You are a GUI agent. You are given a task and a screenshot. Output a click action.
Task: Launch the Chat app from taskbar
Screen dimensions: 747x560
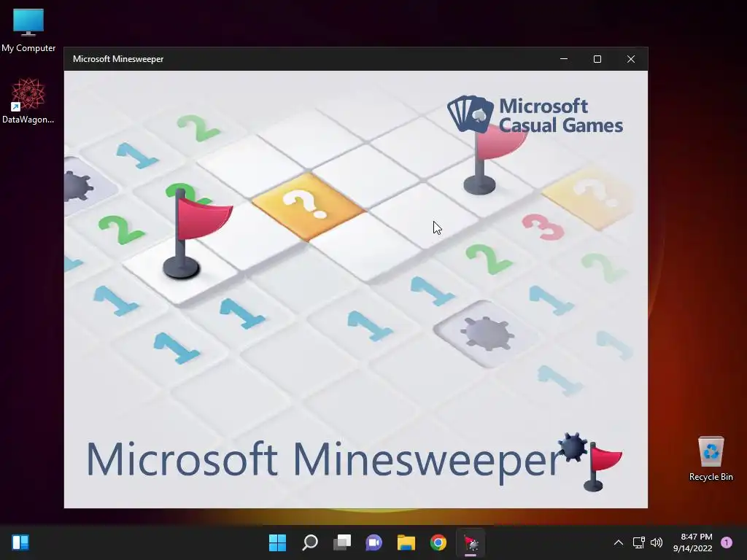(374, 542)
